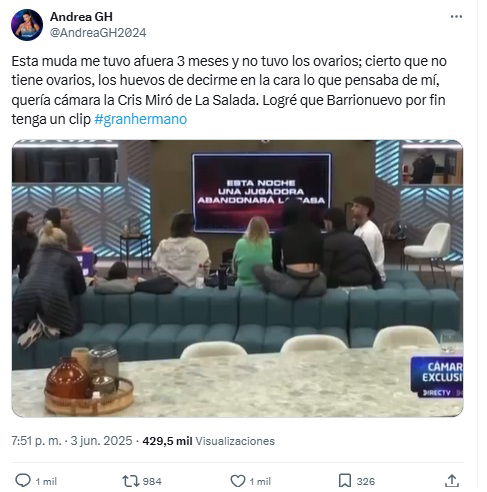Click the 1 mil replies count
The height and width of the screenshot is (492, 487).
[x=46, y=481]
